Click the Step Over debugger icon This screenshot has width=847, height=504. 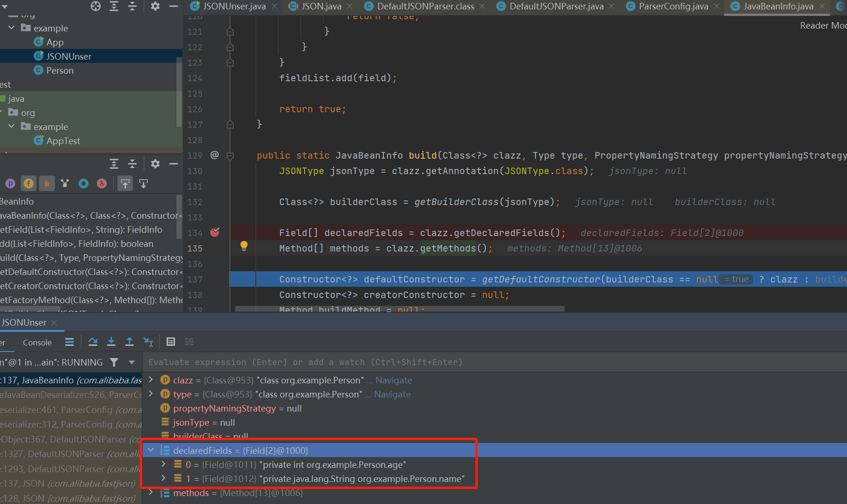coord(93,342)
